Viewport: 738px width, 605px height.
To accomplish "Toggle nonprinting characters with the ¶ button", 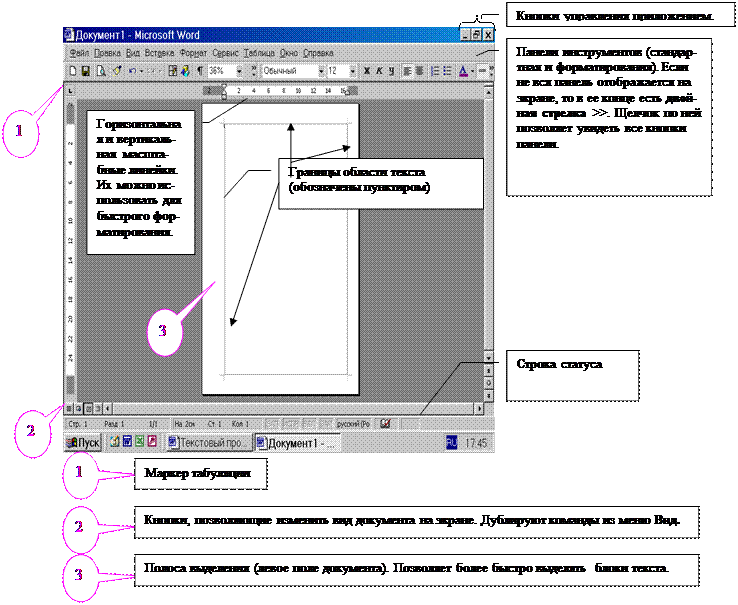I will click(200, 71).
